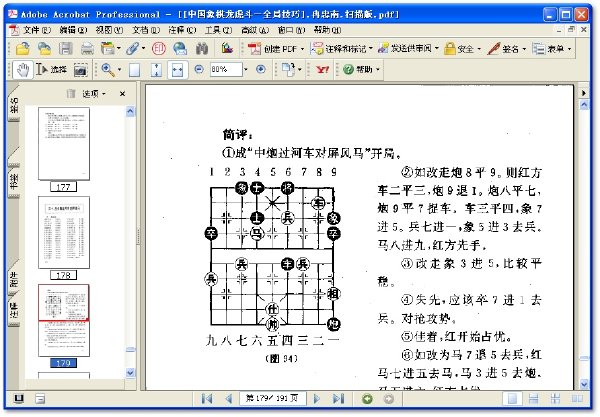This screenshot has width=600, height=417.
Task: Open the 文档 menu
Action: point(146,30)
